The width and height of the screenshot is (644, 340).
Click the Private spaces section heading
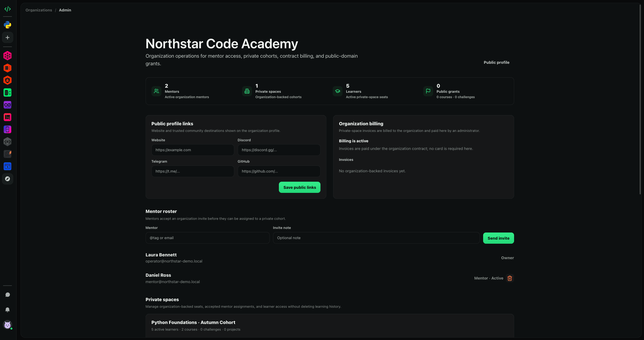coord(162,300)
